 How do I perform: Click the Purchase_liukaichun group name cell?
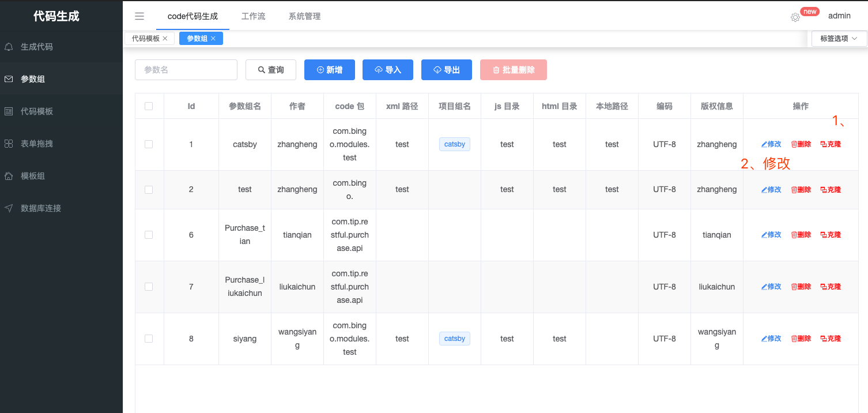245,287
